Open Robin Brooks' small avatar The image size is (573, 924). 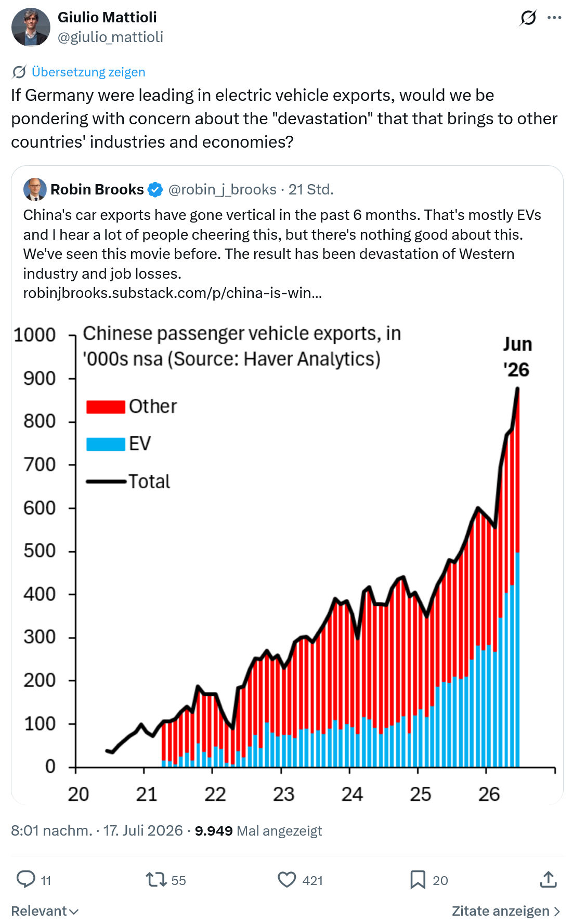click(35, 189)
